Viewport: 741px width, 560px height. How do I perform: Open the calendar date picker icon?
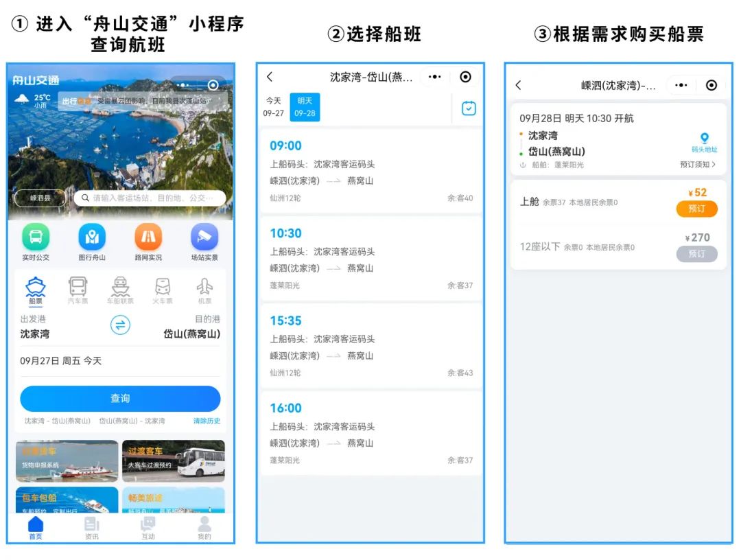pyautogui.click(x=469, y=108)
